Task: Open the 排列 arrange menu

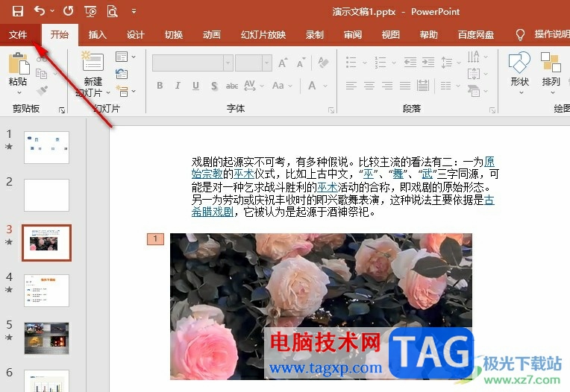Action: 551,72
